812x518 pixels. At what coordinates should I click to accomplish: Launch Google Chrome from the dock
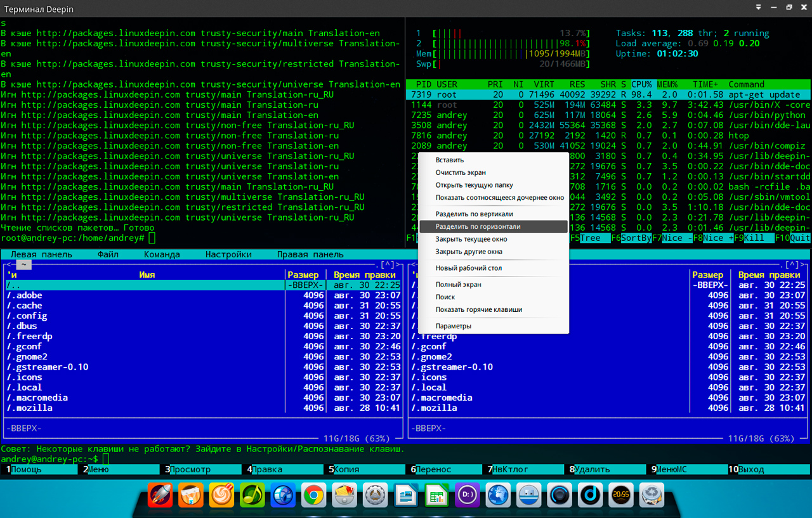coord(313,495)
